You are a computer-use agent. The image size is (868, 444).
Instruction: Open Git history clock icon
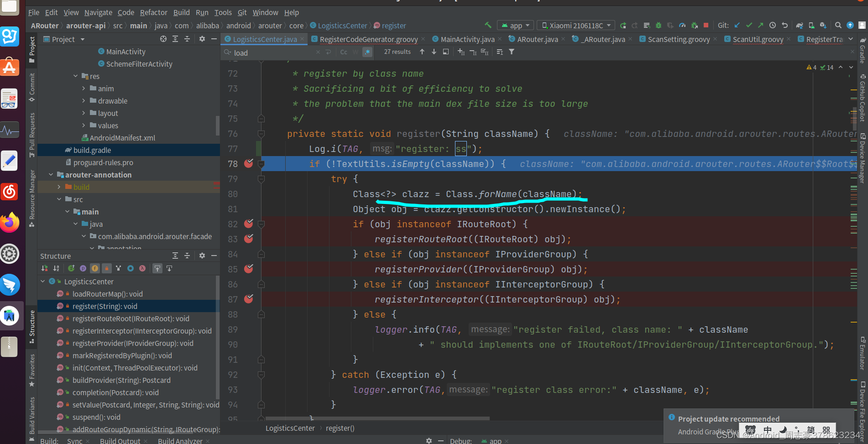tap(773, 26)
